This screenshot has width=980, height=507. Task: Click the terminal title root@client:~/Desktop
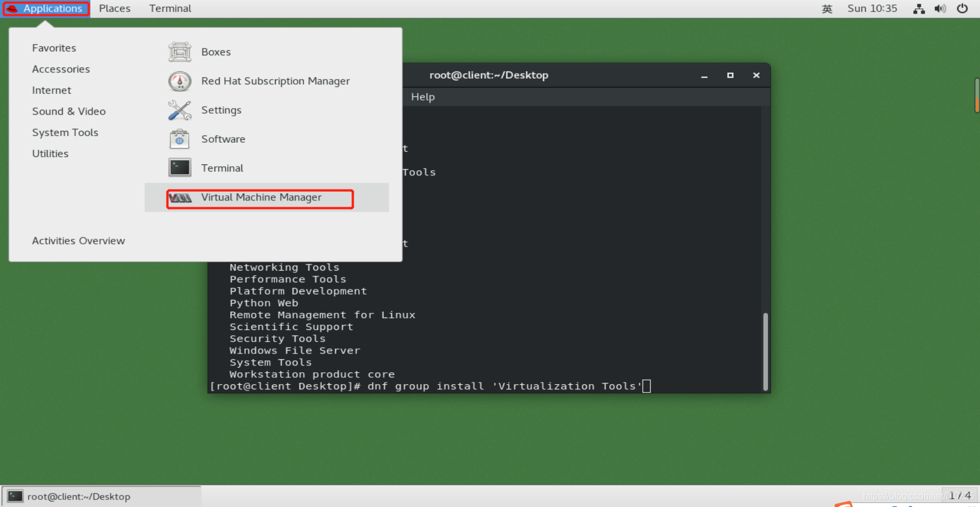coord(489,75)
